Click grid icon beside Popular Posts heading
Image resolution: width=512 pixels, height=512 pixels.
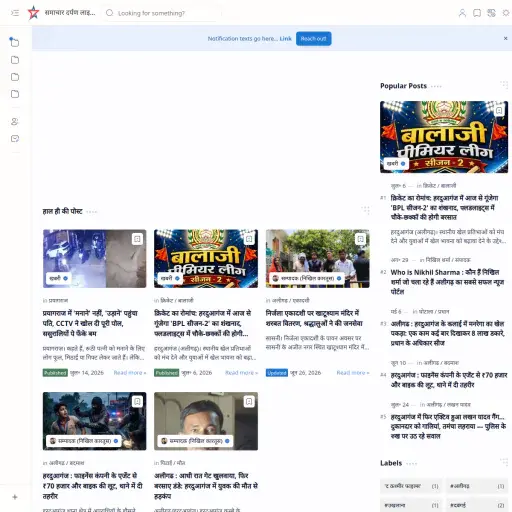click(504, 85)
